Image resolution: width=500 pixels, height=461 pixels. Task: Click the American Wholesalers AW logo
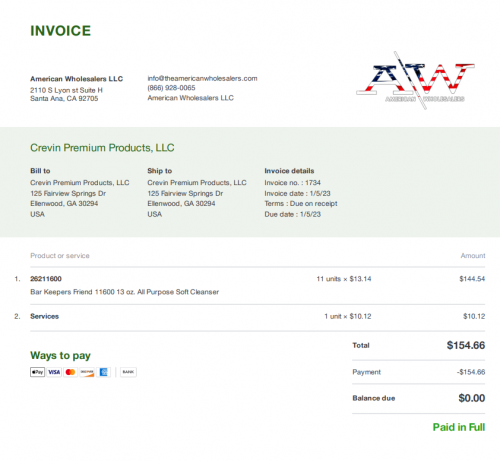pyautogui.click(x=415, y=80)
